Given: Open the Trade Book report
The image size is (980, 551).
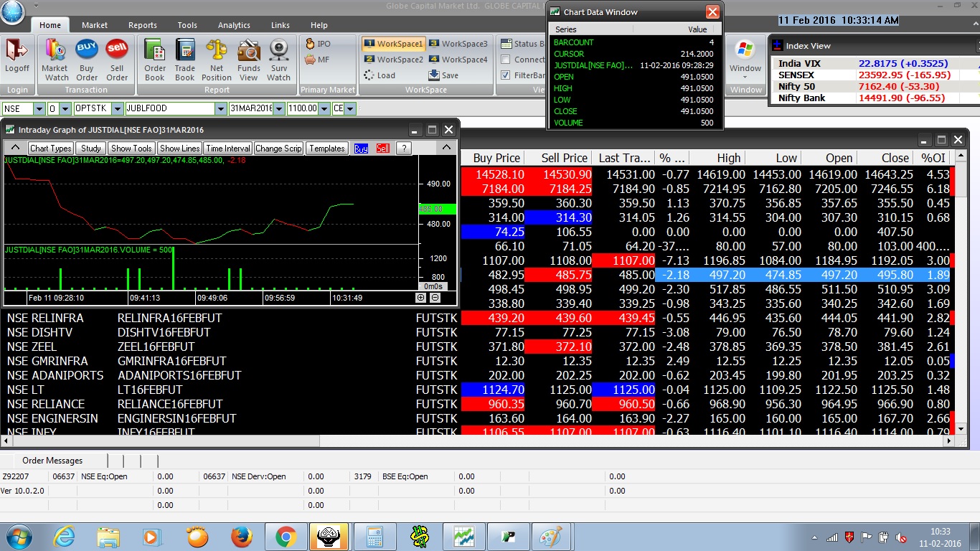Looking at the screenshot, I should click(185, 59).
